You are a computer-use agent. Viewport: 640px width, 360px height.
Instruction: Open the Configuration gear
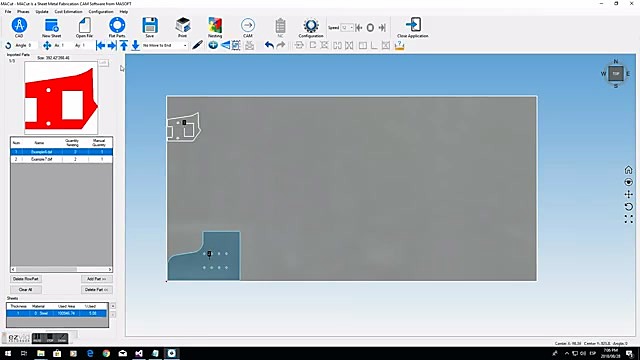(311, 26)
